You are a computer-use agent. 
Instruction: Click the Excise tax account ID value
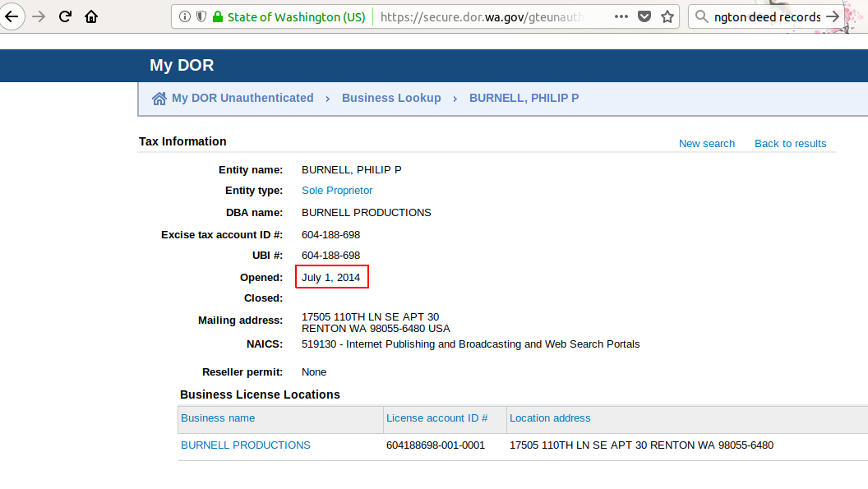click(x=331, y=235)
